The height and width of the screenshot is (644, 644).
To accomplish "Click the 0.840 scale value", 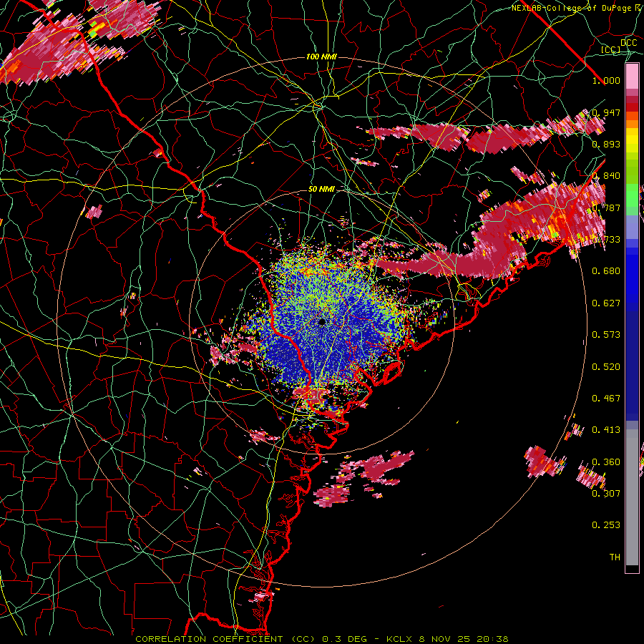I will point(606,176).
